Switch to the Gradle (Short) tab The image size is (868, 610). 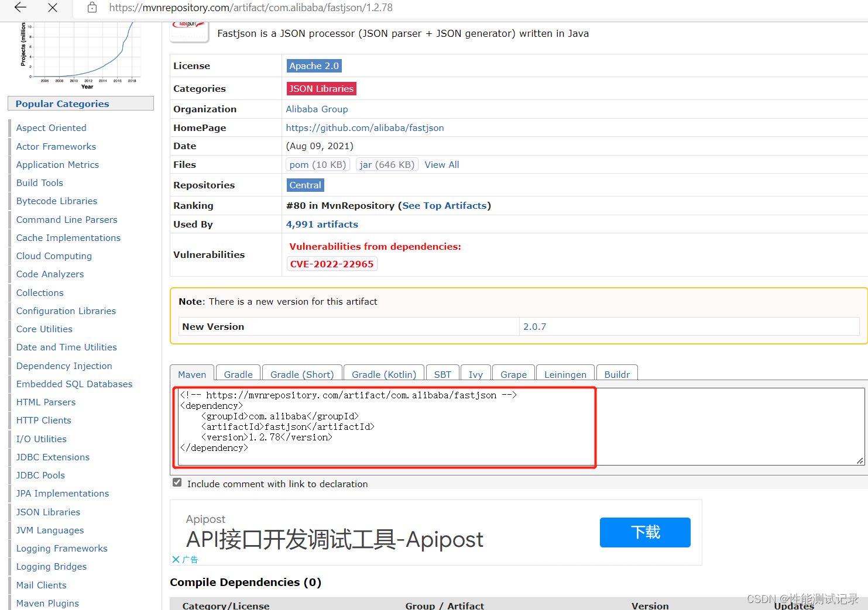[x=302, y=374]
